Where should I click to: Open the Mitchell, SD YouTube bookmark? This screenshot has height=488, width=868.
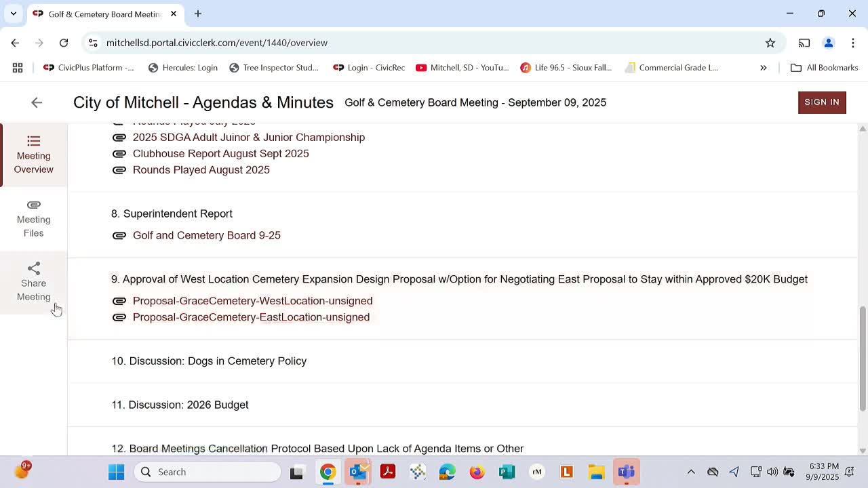pos(462,68)
